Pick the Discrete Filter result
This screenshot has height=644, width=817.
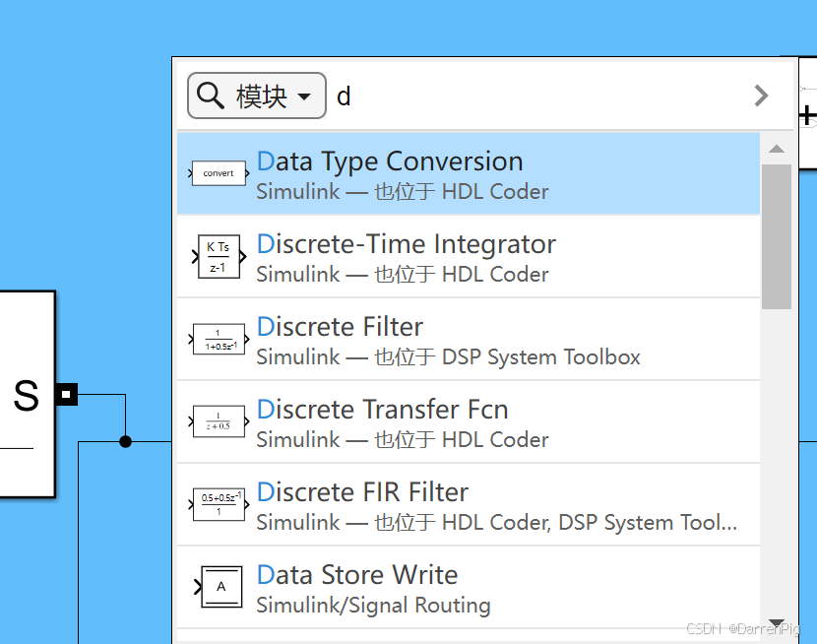point(469,339)
